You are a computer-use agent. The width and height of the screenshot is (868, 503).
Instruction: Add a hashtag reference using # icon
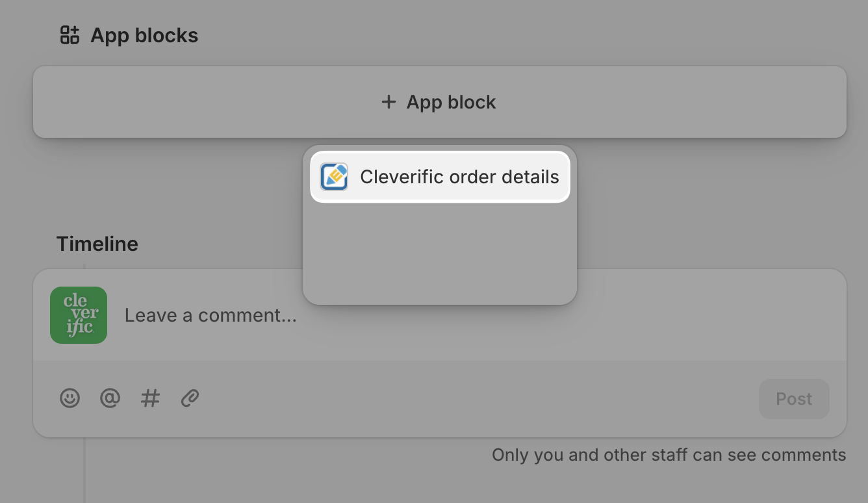150,398
